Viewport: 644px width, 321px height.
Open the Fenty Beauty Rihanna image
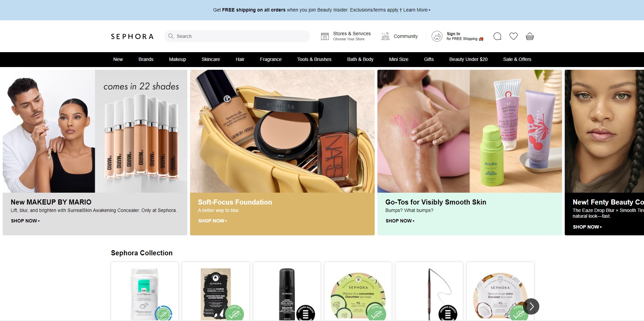604,131
